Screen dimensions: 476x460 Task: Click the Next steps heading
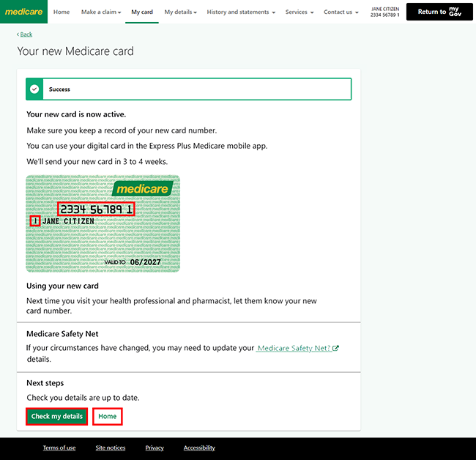[x=45, y=383]
